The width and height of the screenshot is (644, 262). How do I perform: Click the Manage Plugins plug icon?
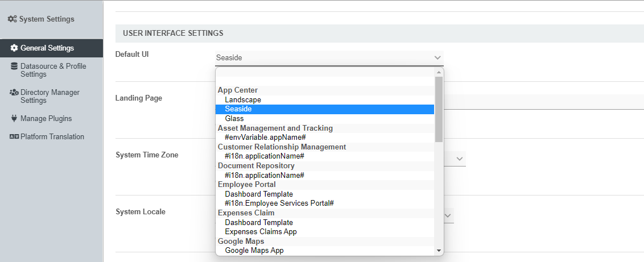[14, 119]
